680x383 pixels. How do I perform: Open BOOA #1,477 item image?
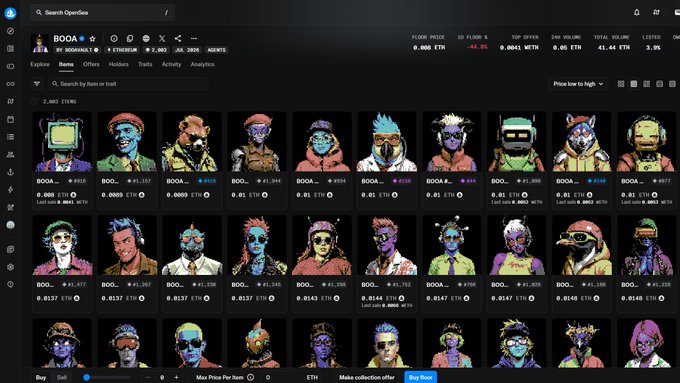click(62, 246)
